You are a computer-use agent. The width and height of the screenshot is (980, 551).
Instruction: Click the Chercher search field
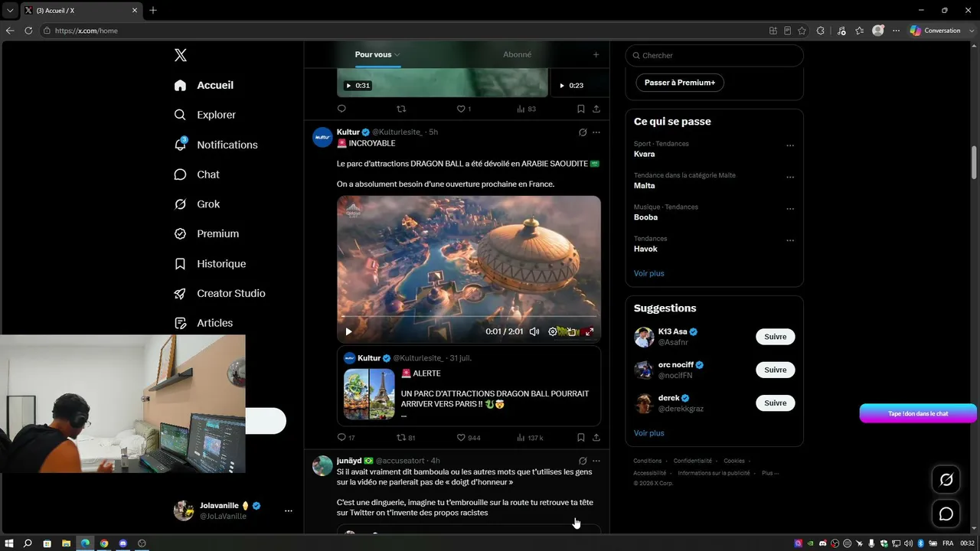click(x=714, y=55)
